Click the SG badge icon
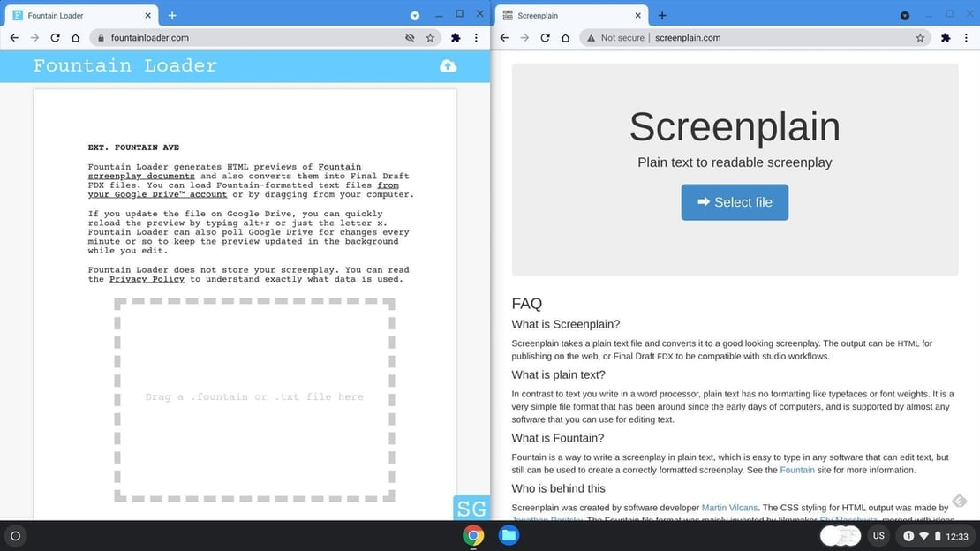 tap(471, 508)
